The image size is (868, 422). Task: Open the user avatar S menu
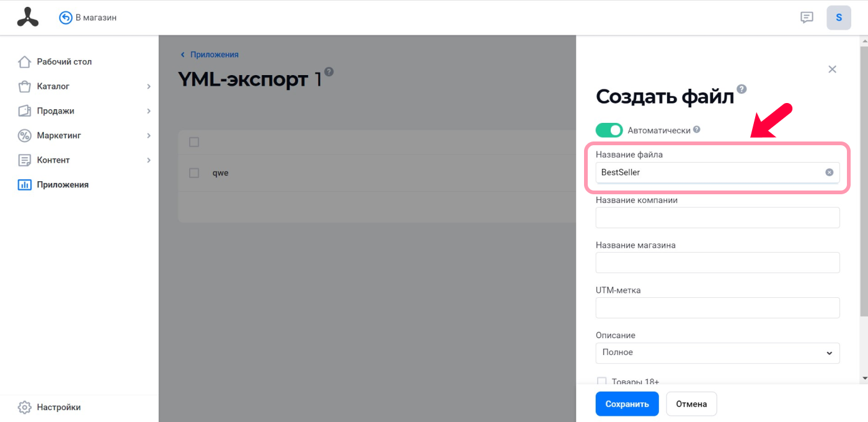click(x=839, y=17)
